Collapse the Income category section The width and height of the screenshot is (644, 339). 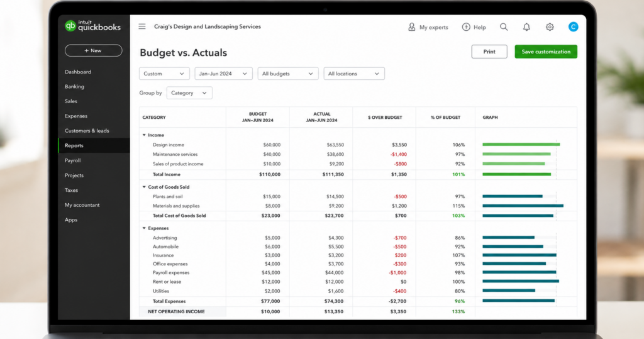coord(144,135)
